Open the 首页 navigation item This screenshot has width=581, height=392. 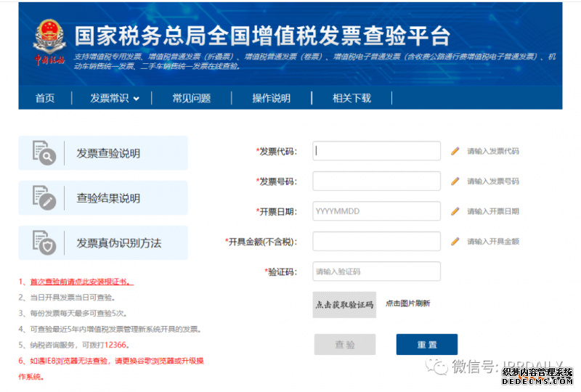click(x=45, y=99)
